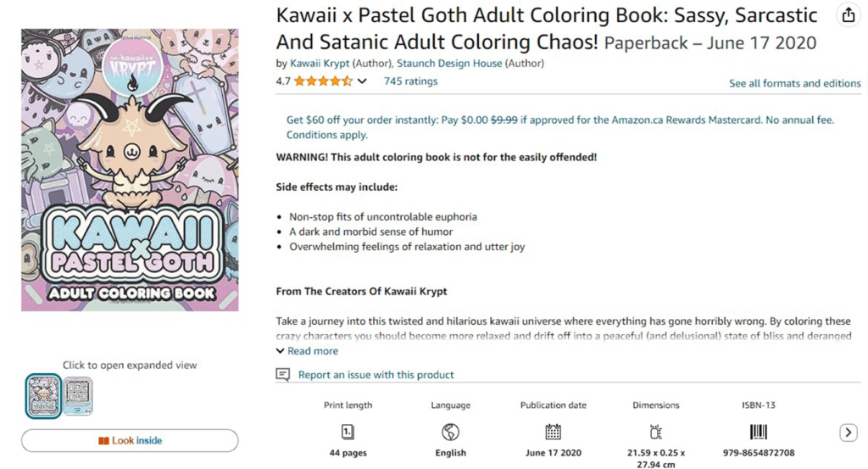Click the share icon beside the title
Screen dimensions: 868x469
coord(848,15)
